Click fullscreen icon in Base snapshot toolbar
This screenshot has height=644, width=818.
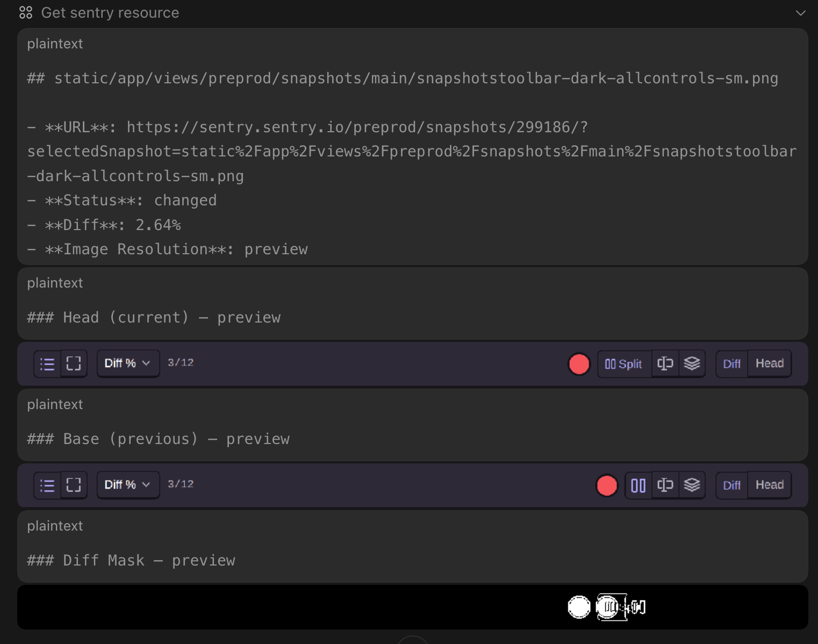pyautogui.click(x=74, y=485)
